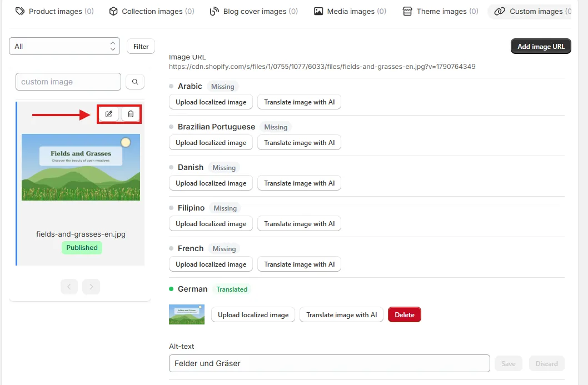Image resolution: width=588 pixels, height=385 pixels.
Task: Delete the German localized image
Action: pos(404,314)
